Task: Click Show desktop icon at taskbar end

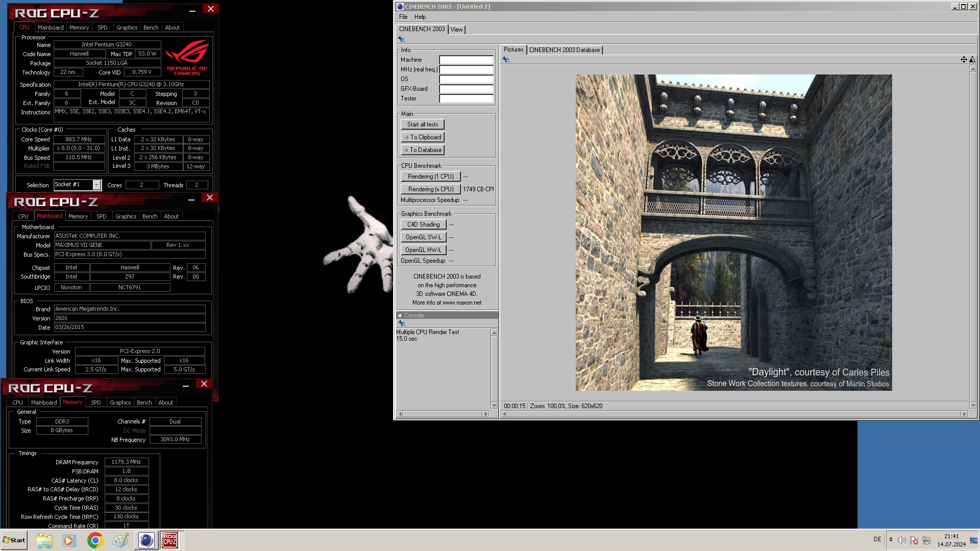Action: [974, 540]
